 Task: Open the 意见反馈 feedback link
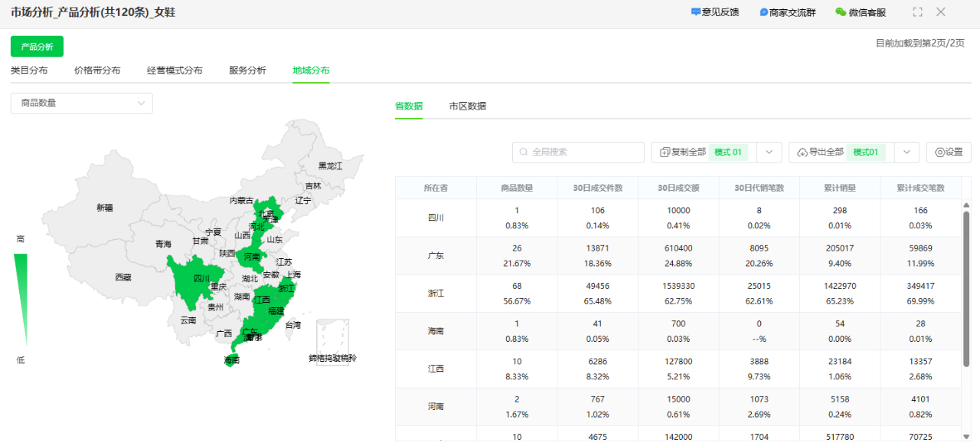[715, 12]
